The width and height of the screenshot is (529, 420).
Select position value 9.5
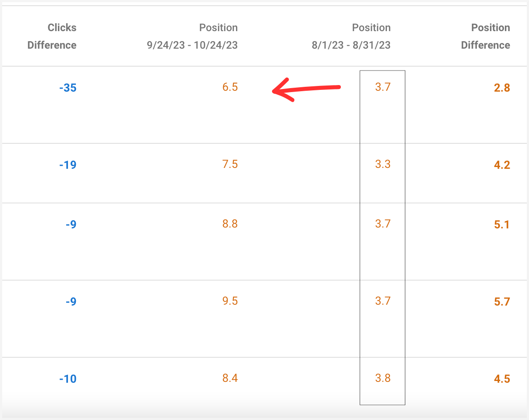[230, 301]
